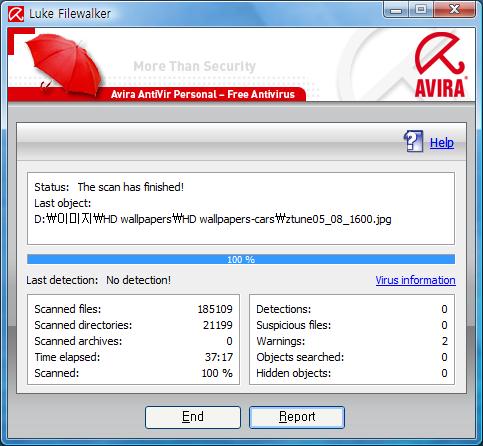Click the 'Suspicious files:' label
Screen dimensions: 483x446
pyautogui.click(x=293, y=325)
